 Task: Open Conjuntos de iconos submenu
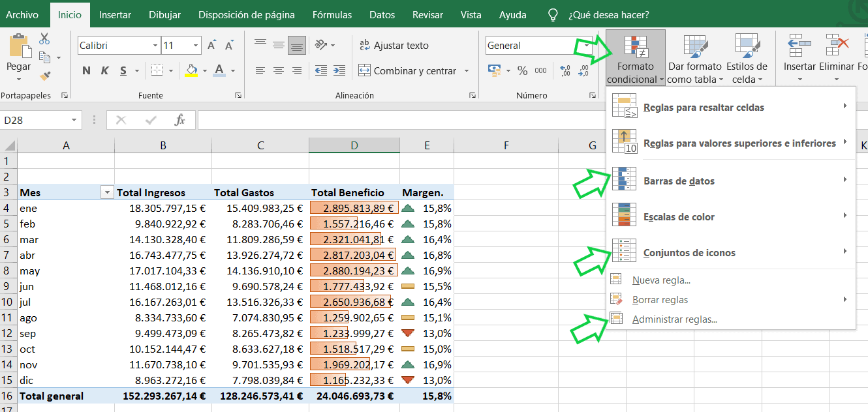(730, 252)
